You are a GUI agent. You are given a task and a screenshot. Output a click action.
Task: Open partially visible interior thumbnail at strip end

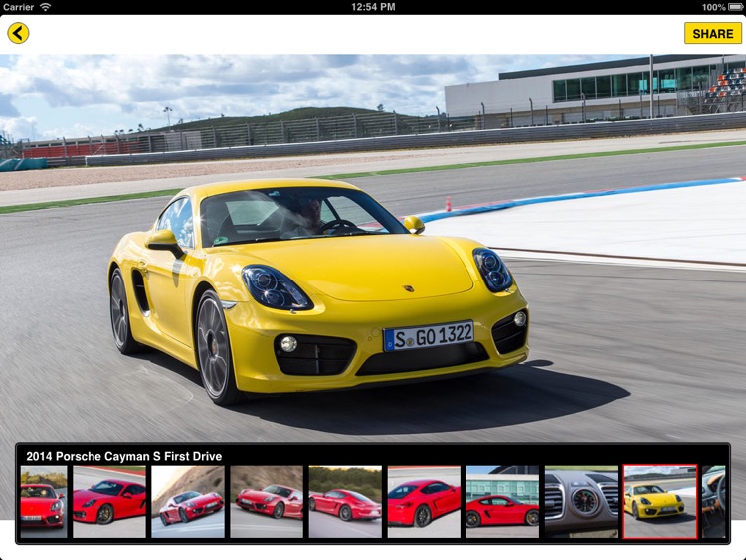[713, 501]
